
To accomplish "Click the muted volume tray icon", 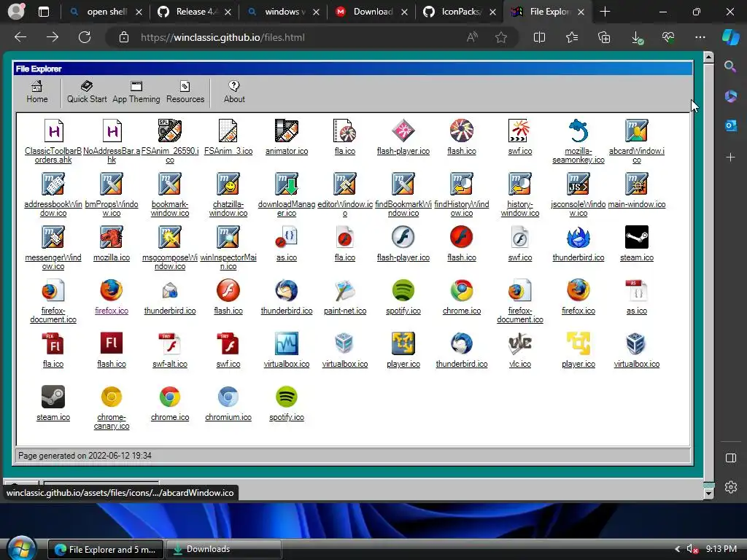I will click(692, 549).
